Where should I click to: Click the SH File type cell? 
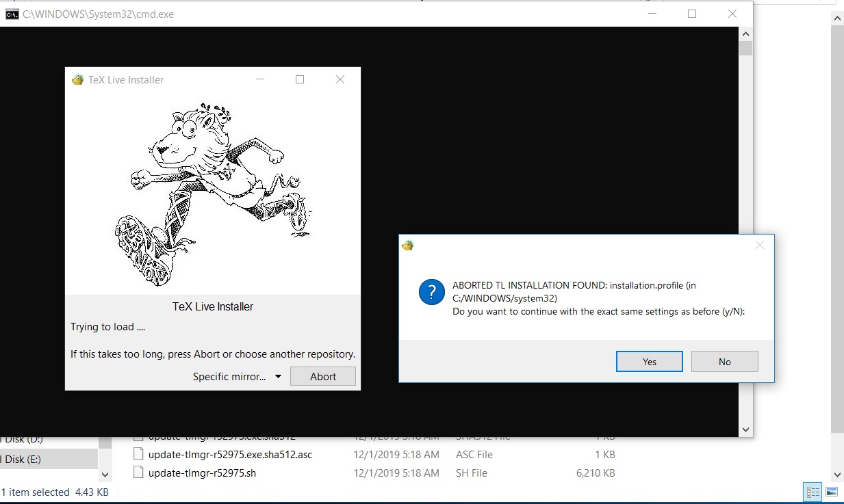pos(472,473)
